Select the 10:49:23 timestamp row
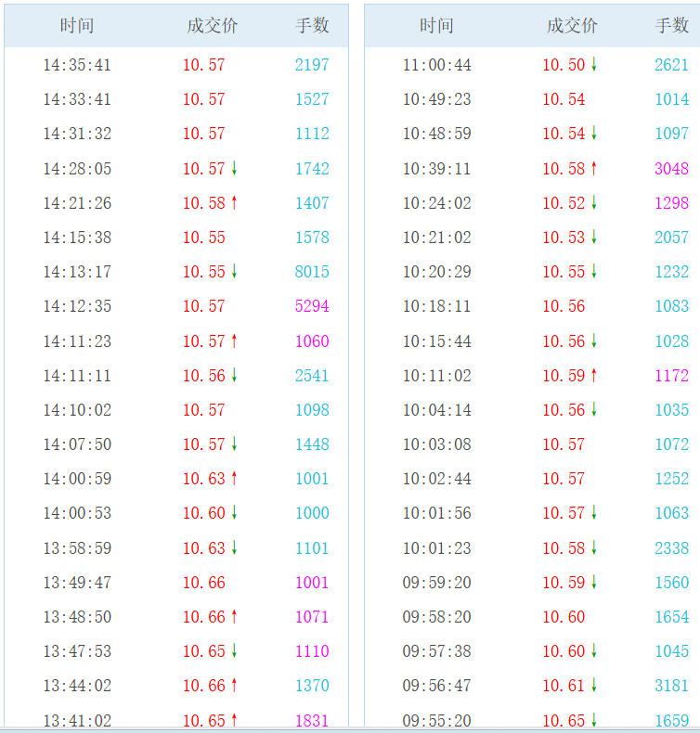Screen dimensions: 700x733 tap(436, 99)
